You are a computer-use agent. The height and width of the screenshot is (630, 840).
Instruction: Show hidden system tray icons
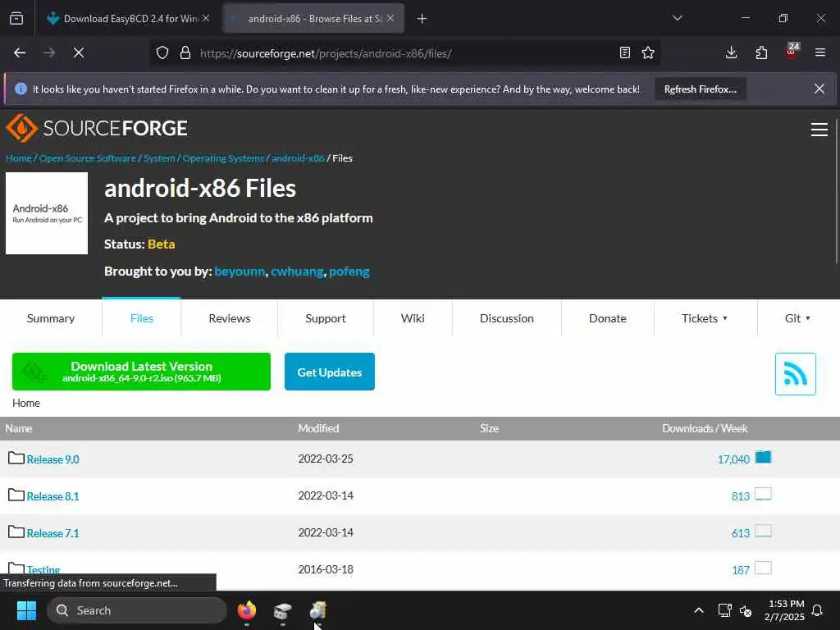coord(699,610)
